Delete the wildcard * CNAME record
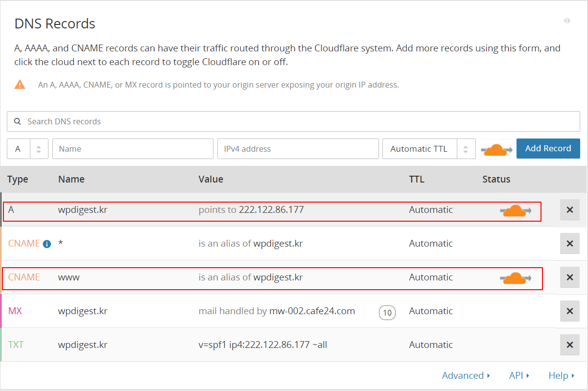588x391 pixels. point(569,244)
